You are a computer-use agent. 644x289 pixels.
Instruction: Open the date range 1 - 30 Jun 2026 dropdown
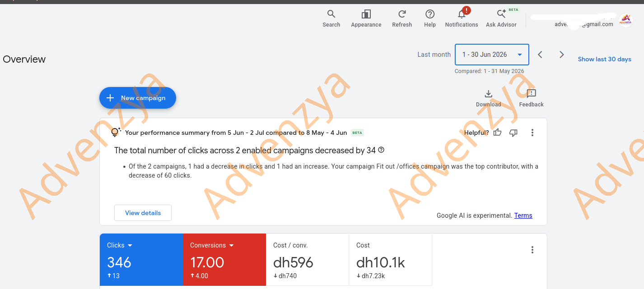[x=492, y=55]
